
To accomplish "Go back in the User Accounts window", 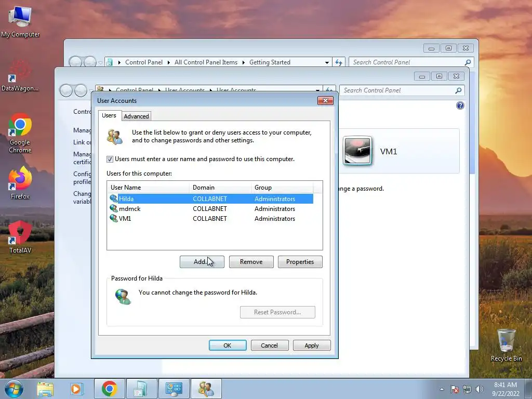I will [x=66, y=90].
